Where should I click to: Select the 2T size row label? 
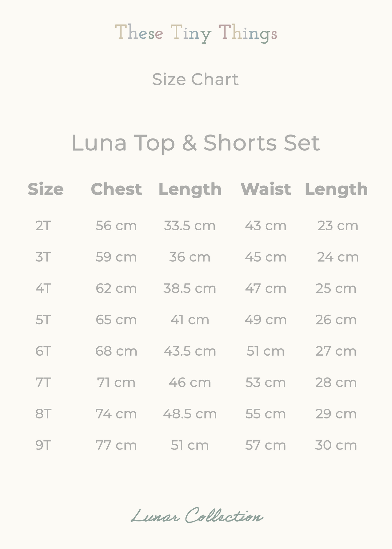(x=43, y=226)
